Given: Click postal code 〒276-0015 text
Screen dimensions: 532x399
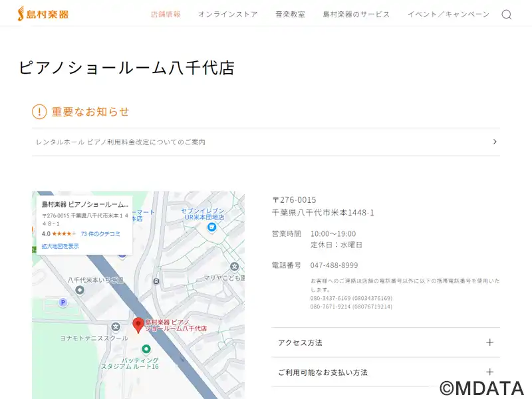Looking at the screenshot, I should pos(294,200).
